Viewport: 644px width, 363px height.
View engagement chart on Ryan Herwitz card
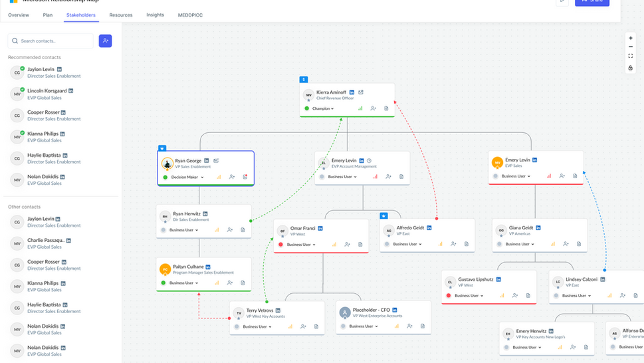click(217, 230)
